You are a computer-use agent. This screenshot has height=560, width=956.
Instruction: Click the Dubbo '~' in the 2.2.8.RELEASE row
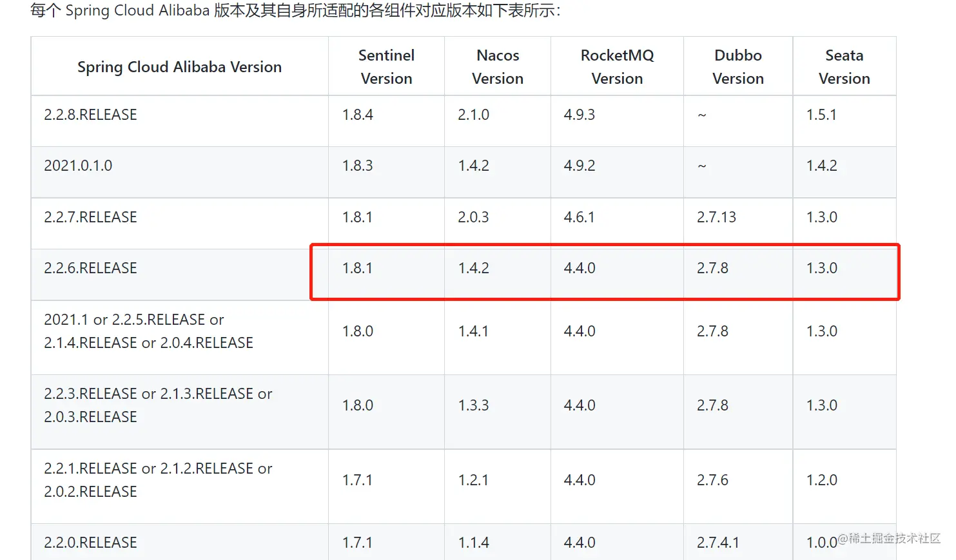coord(702,115)
